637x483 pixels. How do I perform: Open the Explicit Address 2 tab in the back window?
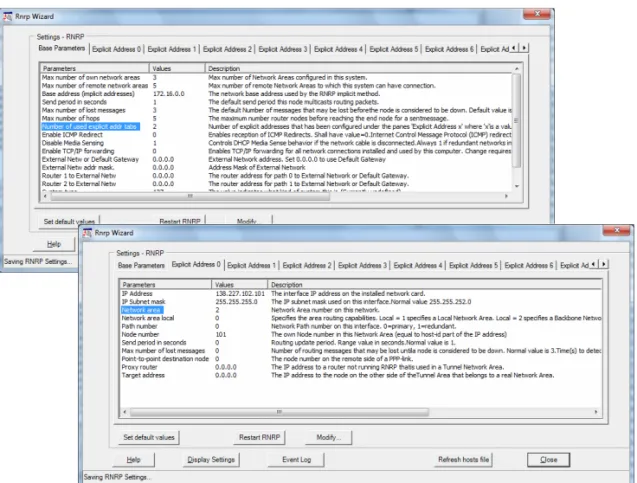[x=228, y=49]
